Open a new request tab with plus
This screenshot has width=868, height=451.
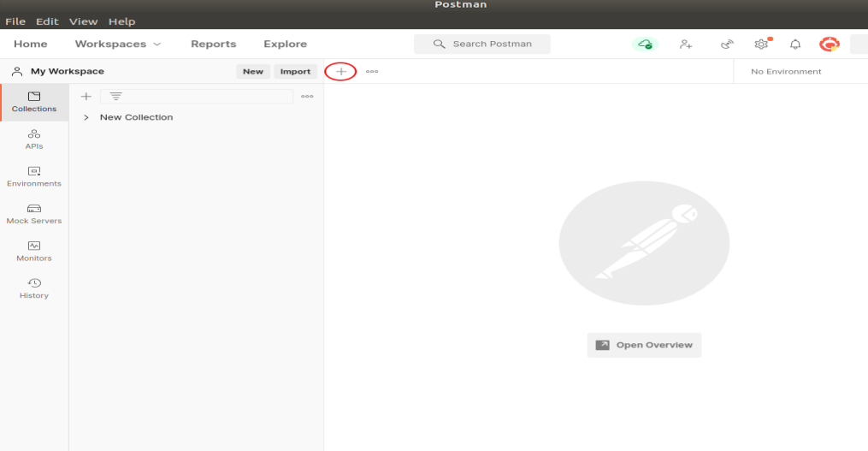coord(341,72)
